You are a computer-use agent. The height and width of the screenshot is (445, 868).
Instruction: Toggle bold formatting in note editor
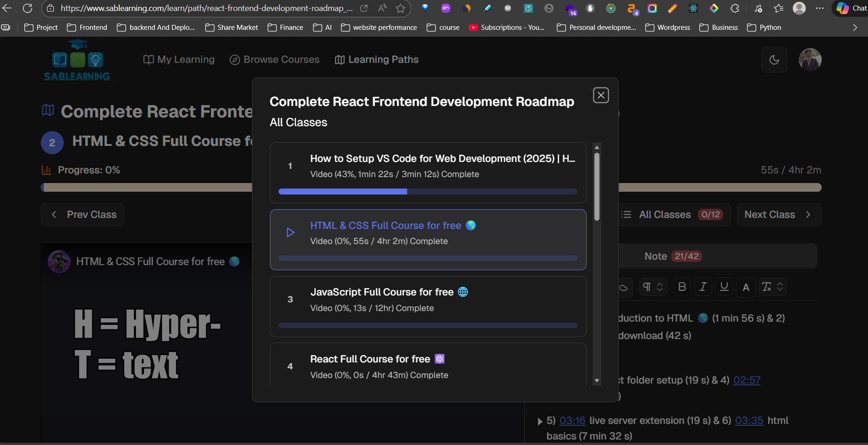[x=682, y=287]
